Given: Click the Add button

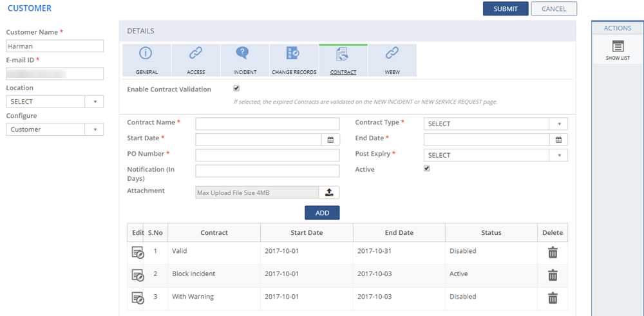Looking at the screenshot, I should 321,213.
